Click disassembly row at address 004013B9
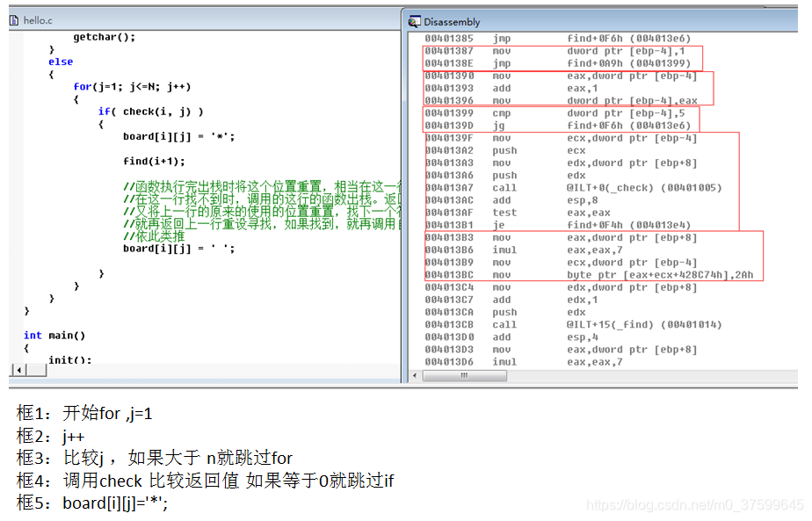The image size is (812, 521). pyautogui.click(x=561, y=262)
